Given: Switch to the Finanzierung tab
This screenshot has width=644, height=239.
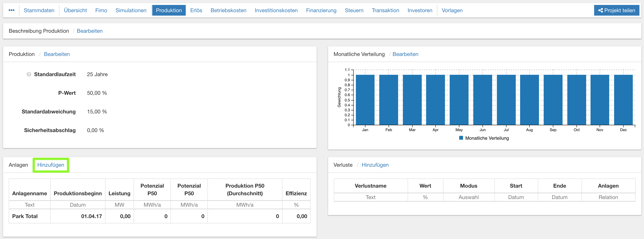Looking at the screenshot, I should coord(321,10).
